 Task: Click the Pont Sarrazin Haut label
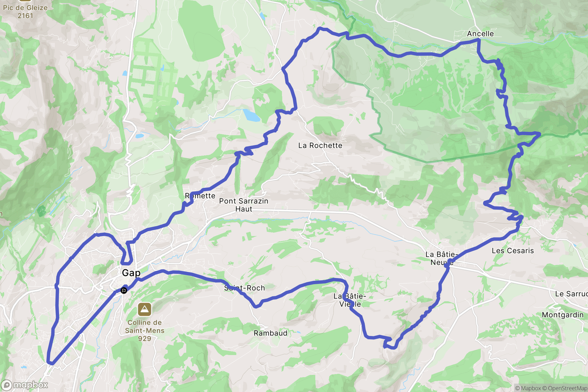244,205
